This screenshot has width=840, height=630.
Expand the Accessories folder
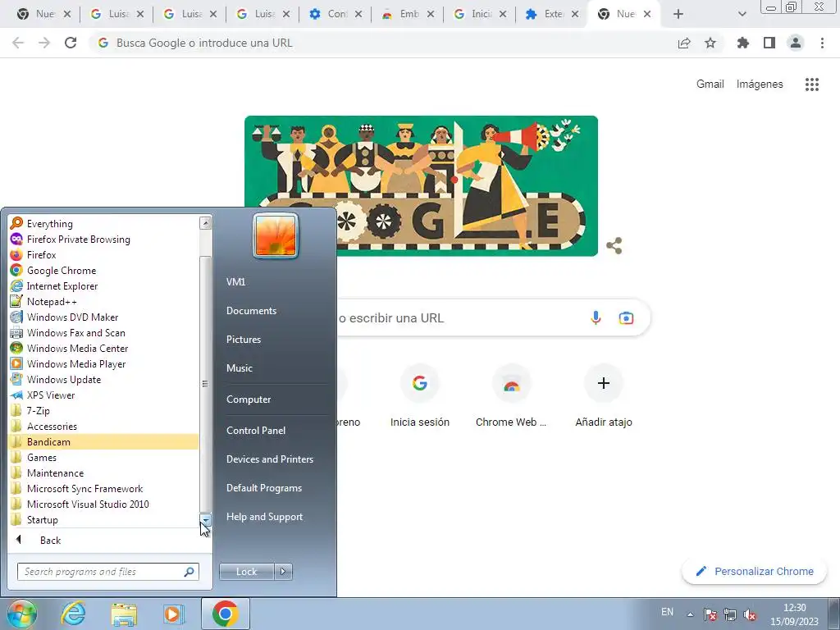pyautogui.click(x=103, y=426)
